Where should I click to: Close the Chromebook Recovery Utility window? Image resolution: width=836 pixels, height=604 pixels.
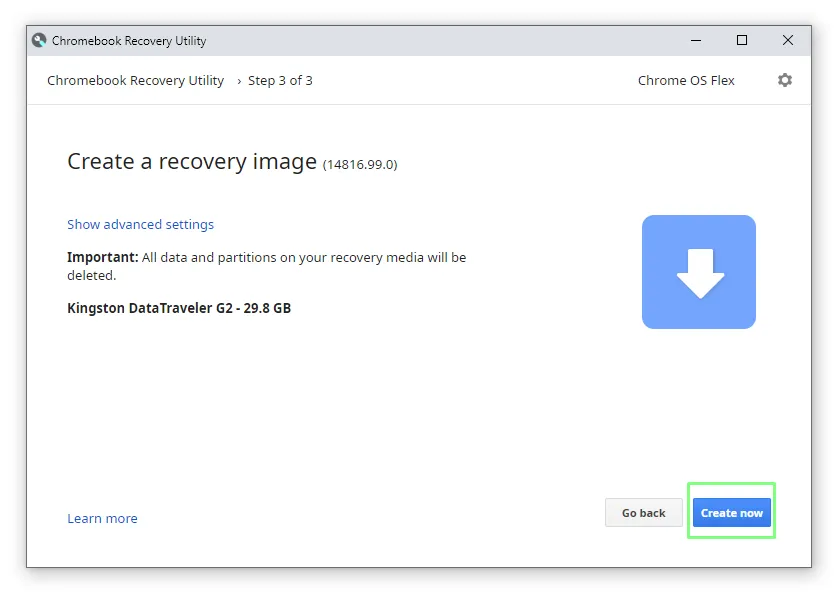(788, 41)
